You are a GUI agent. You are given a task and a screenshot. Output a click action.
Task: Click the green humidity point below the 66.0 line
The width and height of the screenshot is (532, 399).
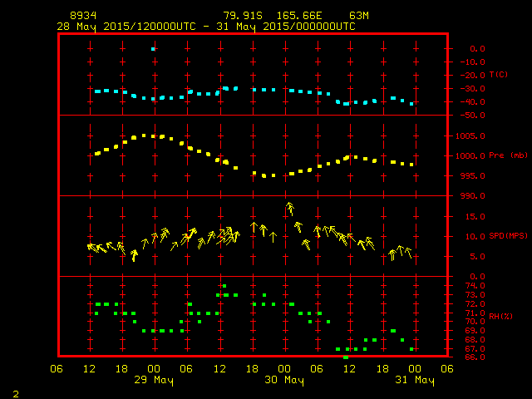[x=346, y=357]
